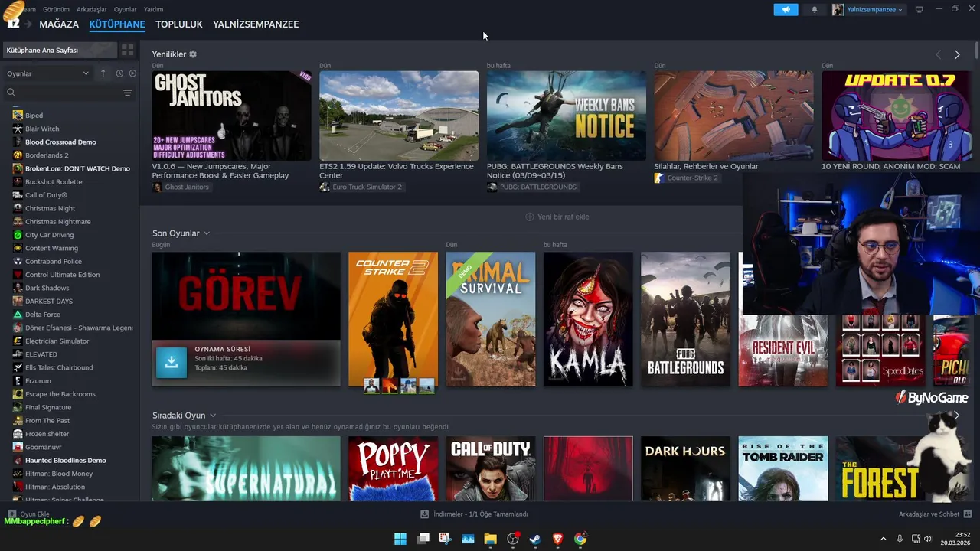The image size is (980, 551).
Task: Open Brave browser from taskbar
Action: pyautogui.click(x=557, y=539)
